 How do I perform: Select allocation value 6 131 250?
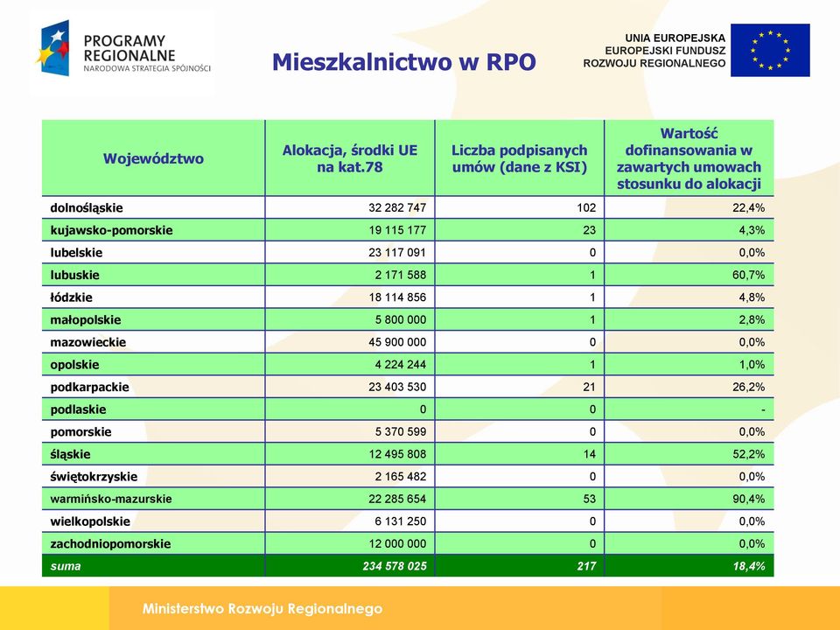400,521
